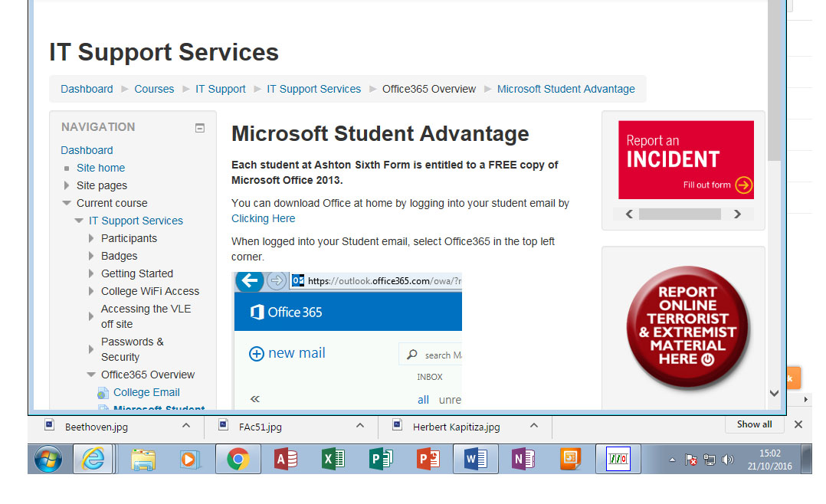Expand Site pages tree node
Image resolution: width=826 pixels, height=504 pixels.
pos(67,185)
